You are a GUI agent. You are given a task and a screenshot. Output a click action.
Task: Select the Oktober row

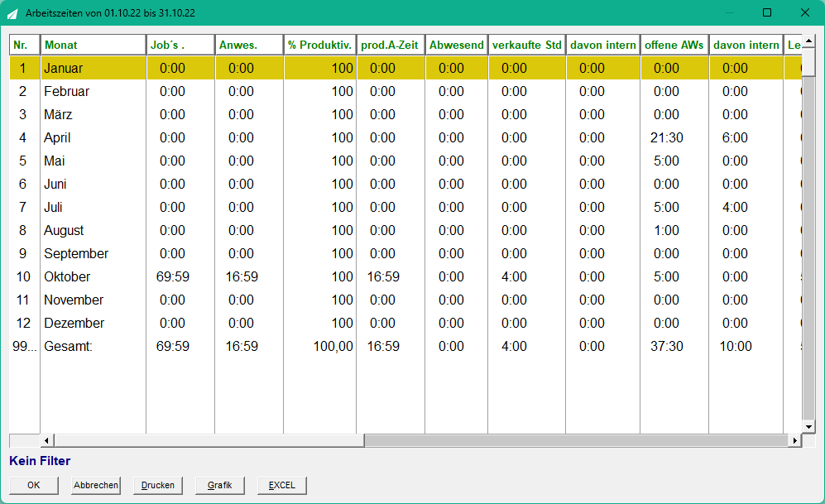pyautogui.click(x=405, y=276)
